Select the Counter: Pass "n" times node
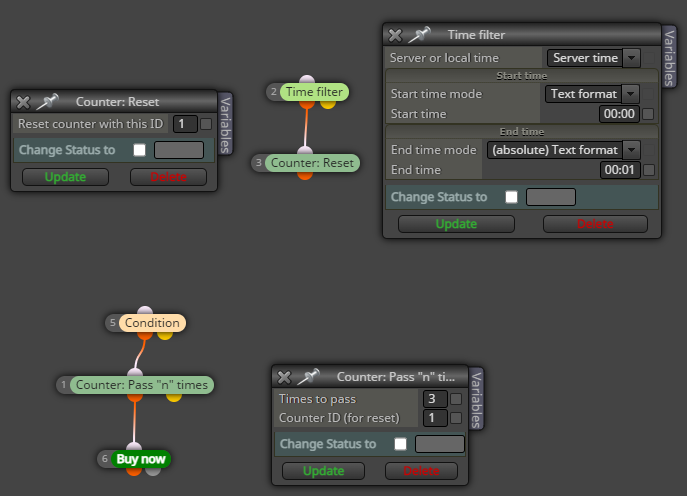 point(142,385)
